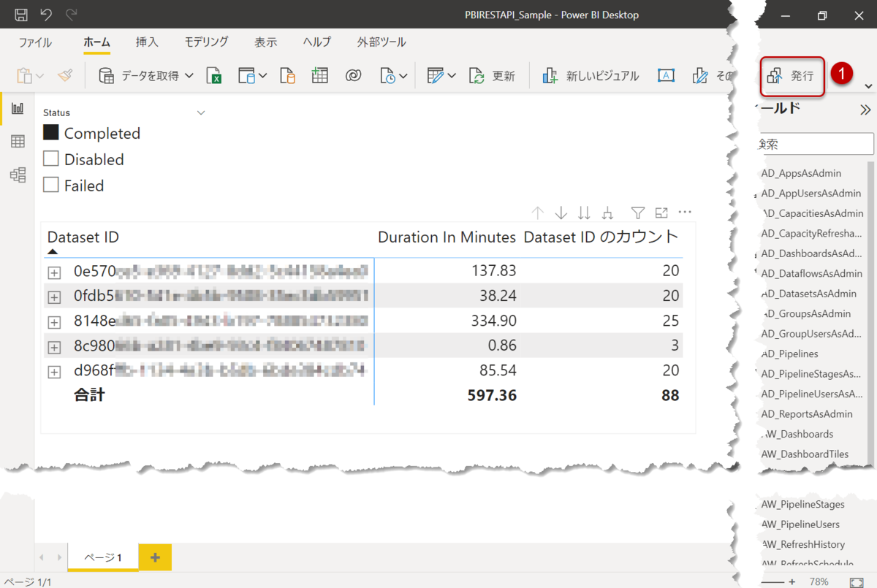
Task: Open the 外部ツール ribbon tab
Action: point(381,42)
